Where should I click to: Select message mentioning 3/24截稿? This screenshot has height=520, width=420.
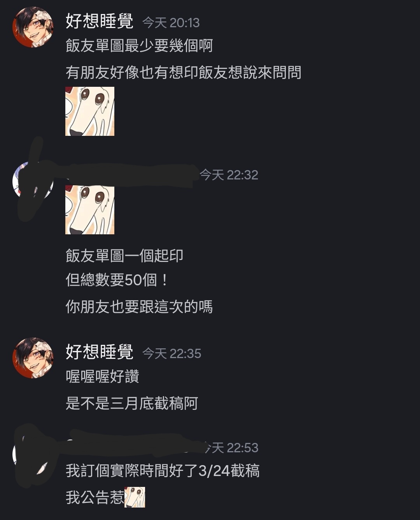[163, 471]
